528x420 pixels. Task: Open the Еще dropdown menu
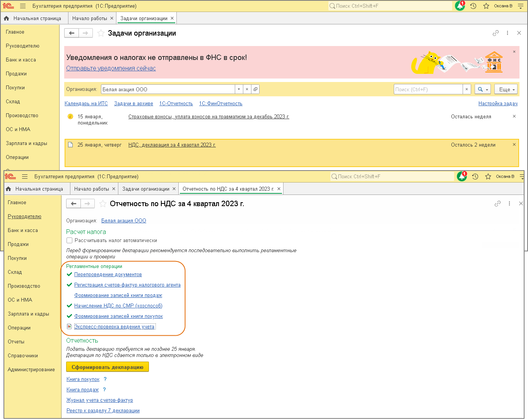pos(506,89)
